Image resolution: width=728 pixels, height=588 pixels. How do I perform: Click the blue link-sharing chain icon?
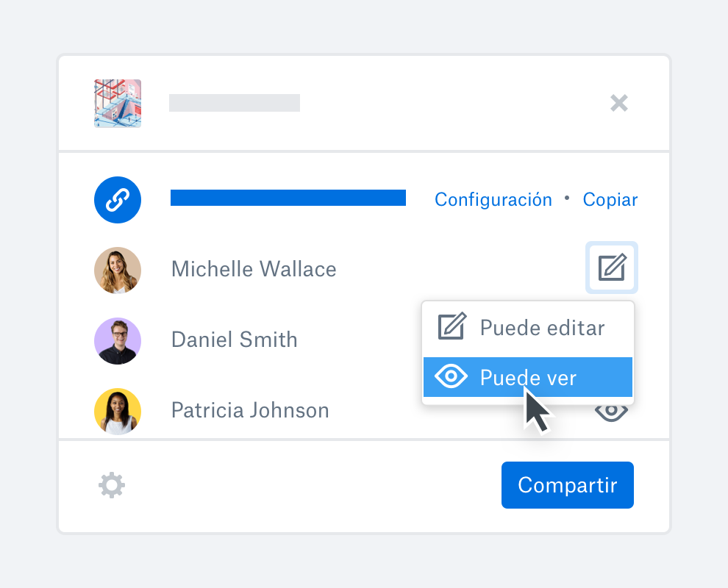[118, 199]
